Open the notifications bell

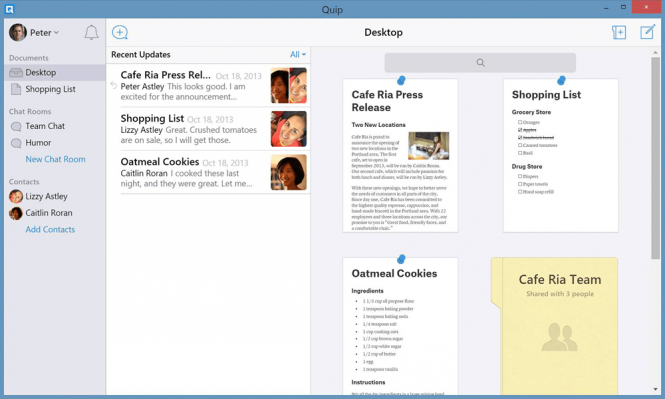point(91,33)
